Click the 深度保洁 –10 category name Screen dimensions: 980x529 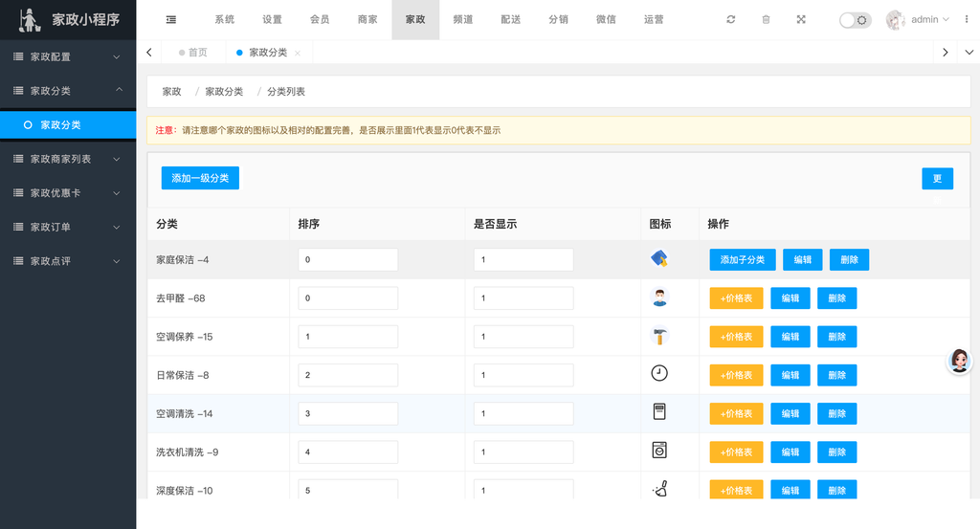tap(185, 491)
